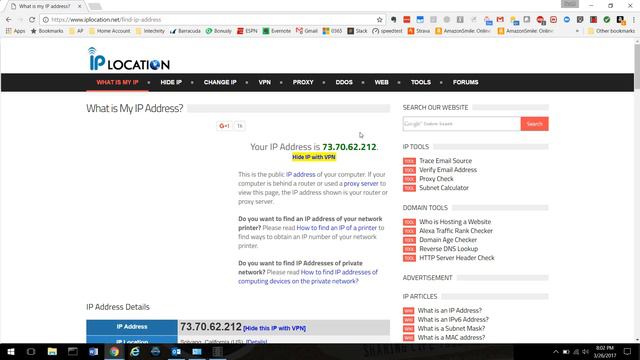The height and width of the screenshot is (360, 640).
Task: Open the Apps bookmarks shortcut
Action: click(x=15, y=31)
